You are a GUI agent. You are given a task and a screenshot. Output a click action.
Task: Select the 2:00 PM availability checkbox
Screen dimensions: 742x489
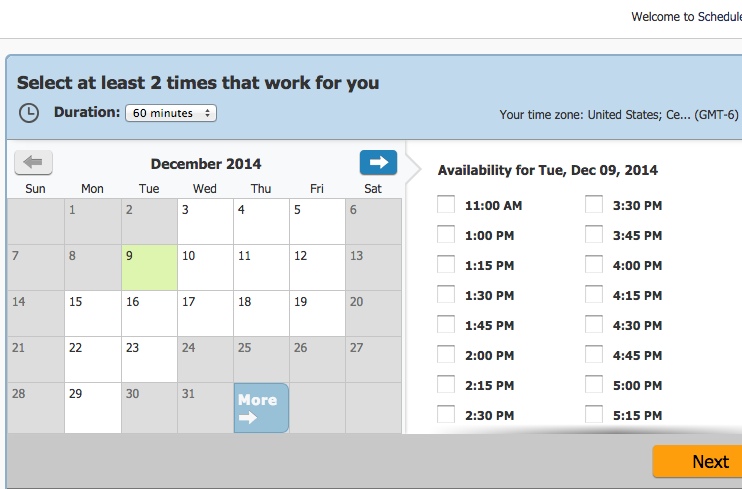pyautogui.click(x=446, y=354)
